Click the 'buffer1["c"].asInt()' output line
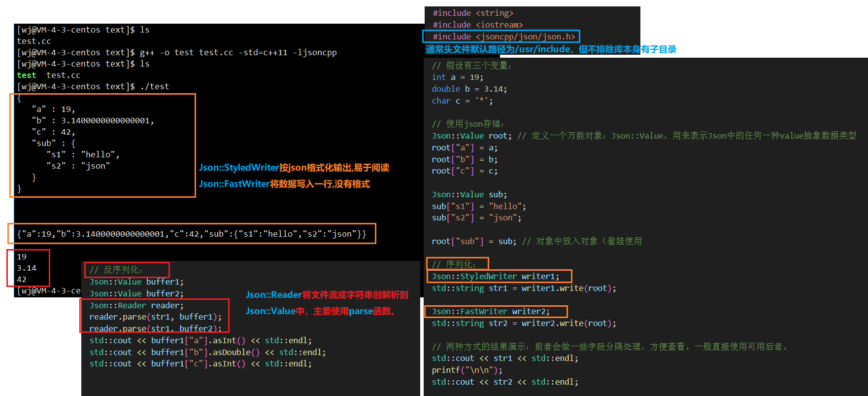Screen dimensions: 868x396 (200, 363)
